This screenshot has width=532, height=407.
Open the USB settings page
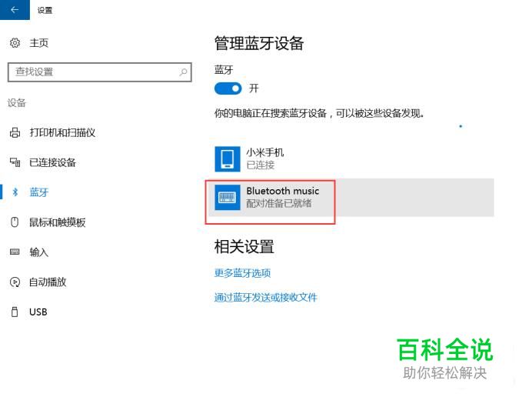pyautogui.click(x=38, y=312)
